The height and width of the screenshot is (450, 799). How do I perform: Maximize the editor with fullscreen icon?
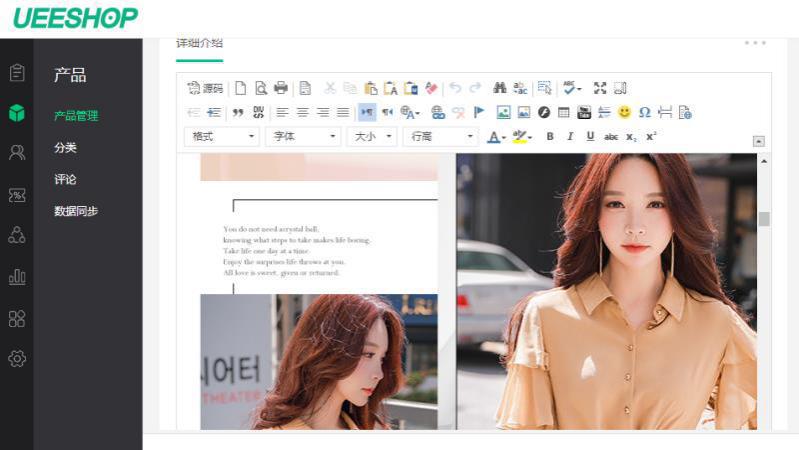pos(600,88)
